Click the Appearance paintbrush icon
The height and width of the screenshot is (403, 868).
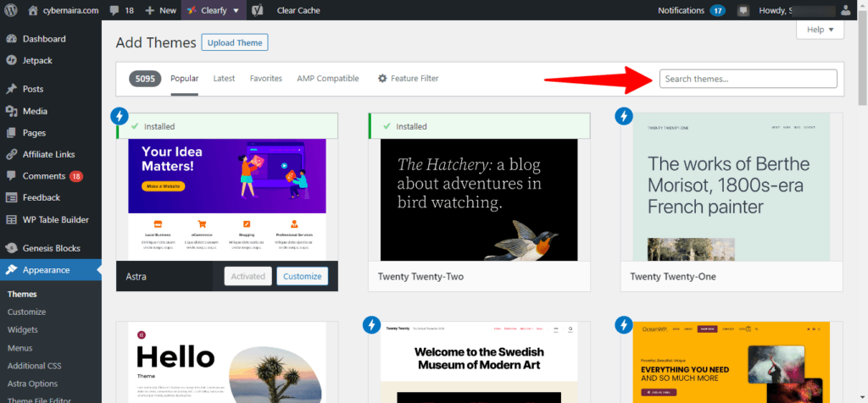click(x=11, y=270)
